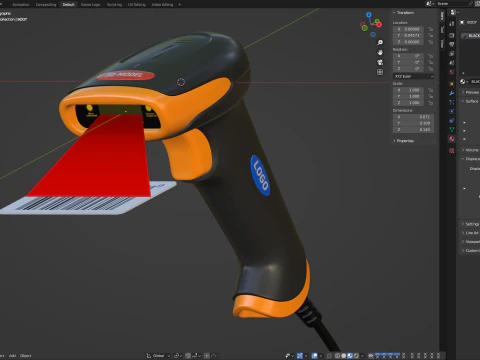Open the Modifiers wrench tab icon
The height and width of the screenshot is (360, 480).
(452, 93)
